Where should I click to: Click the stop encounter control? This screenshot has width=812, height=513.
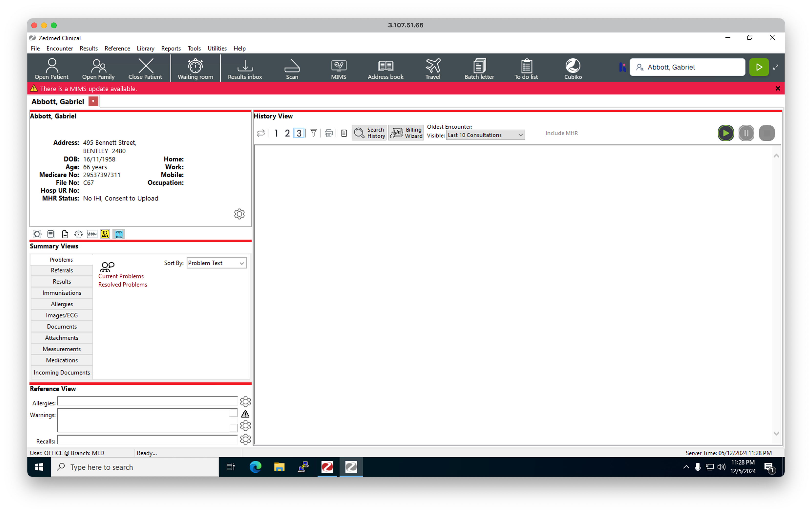pyautogui.click(x=767, y=133)
